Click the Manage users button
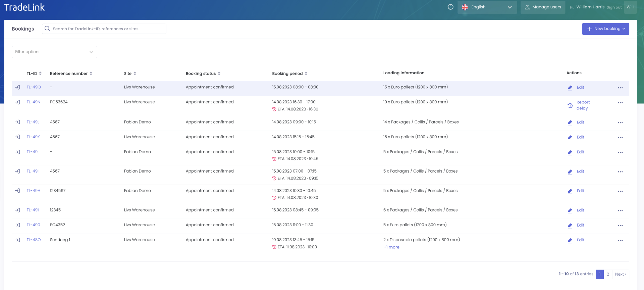644x290 pixels. pos(543,7)
